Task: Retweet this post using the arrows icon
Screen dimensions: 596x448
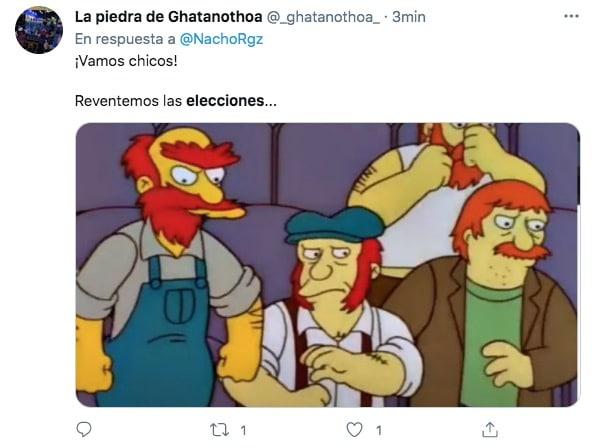Action: (220, 430)
